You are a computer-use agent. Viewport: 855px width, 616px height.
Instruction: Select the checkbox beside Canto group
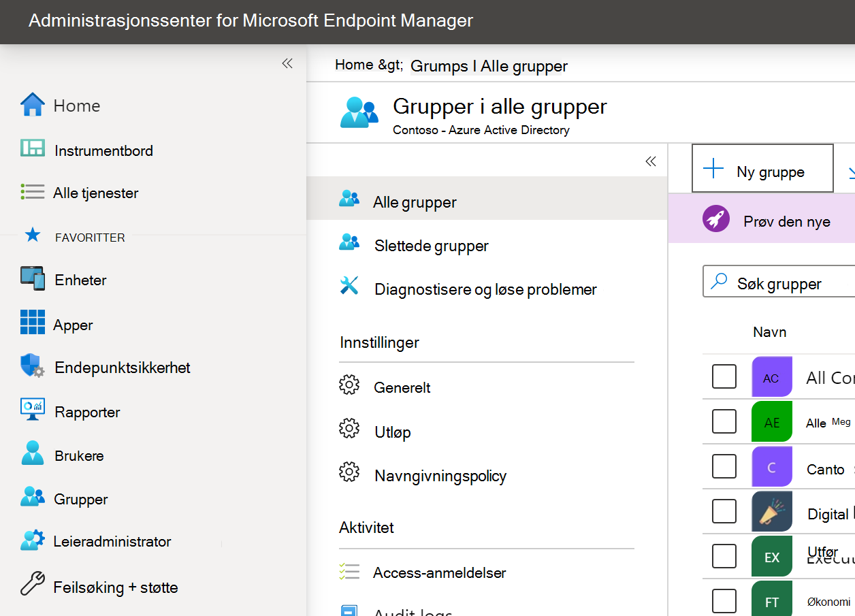click(x=724, y=466)
